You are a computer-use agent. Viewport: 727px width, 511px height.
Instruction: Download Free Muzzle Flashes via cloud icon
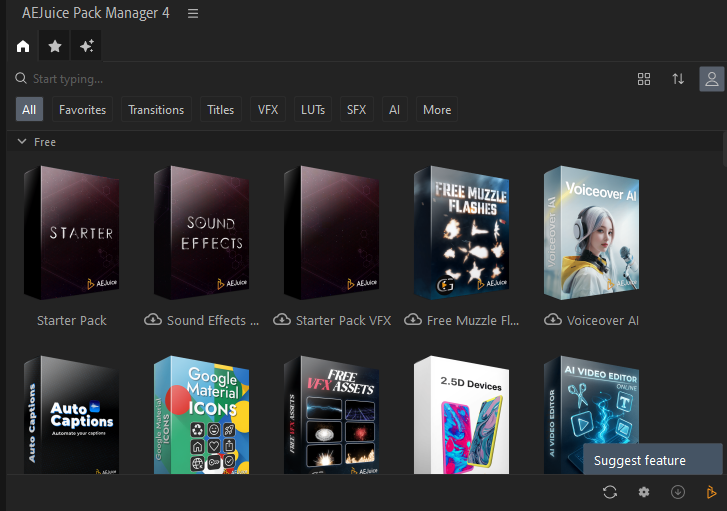pos(413,319)
